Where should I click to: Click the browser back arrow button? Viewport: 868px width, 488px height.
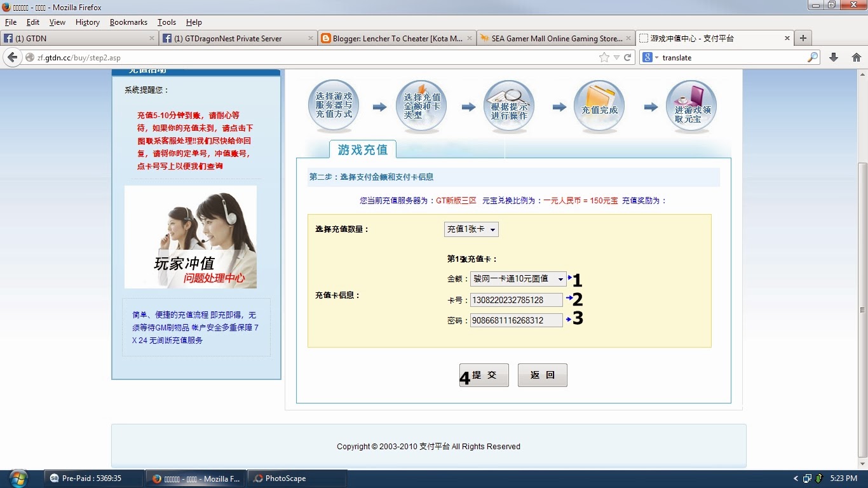[x=13, y=57]
